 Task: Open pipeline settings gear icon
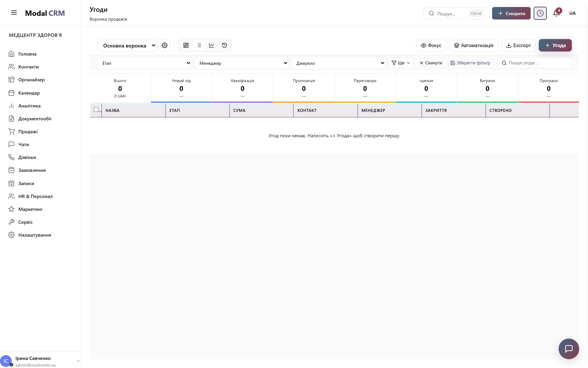[164, 45]
